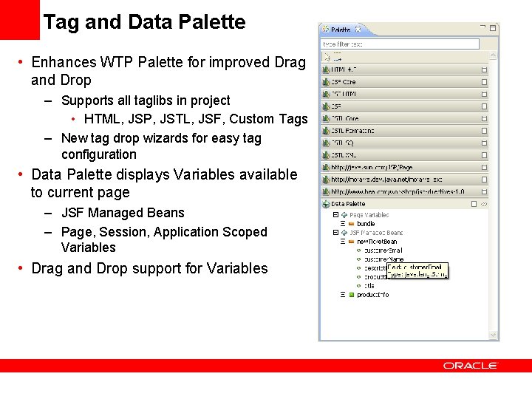Click the HTML 4.0 drawer icon

tap(326, 70)
